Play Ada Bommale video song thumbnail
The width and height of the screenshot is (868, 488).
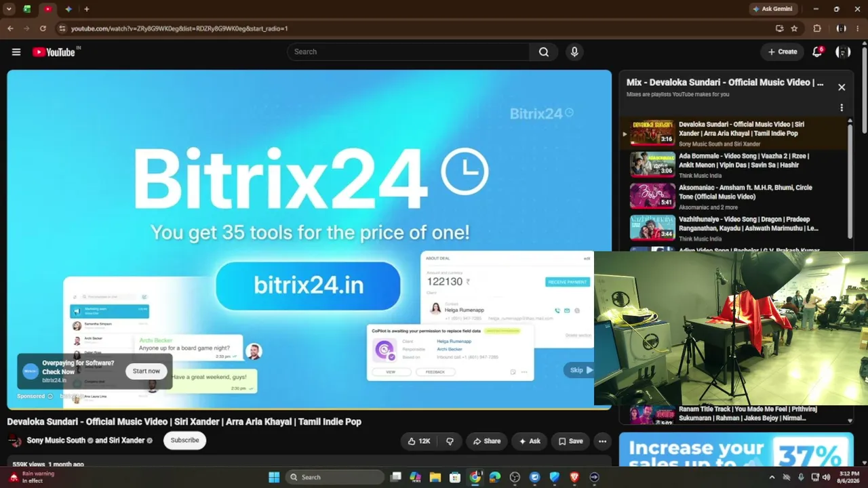652,165
